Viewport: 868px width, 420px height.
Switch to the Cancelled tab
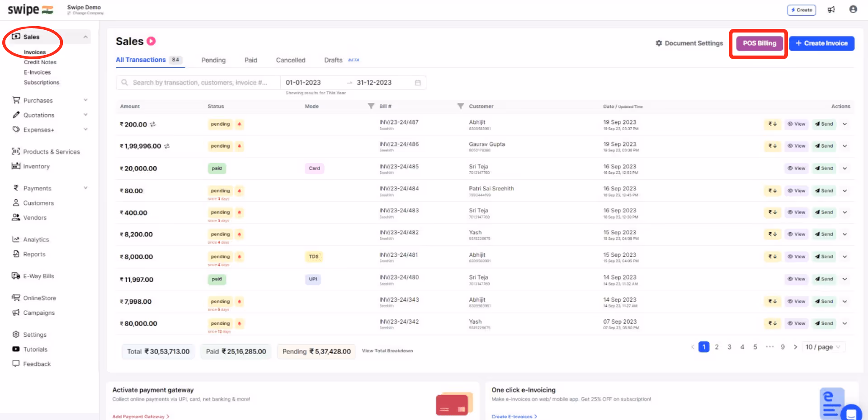(x=291, y=60)
